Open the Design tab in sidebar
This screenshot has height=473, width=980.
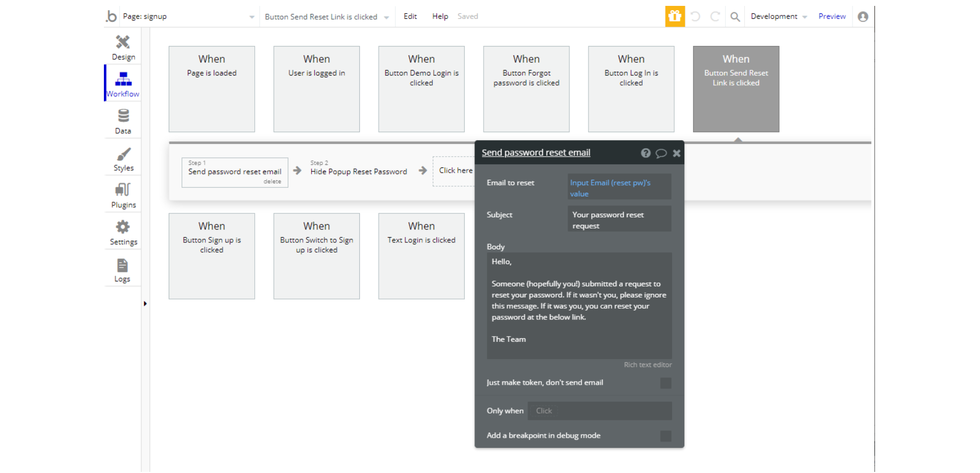[123, 47]
